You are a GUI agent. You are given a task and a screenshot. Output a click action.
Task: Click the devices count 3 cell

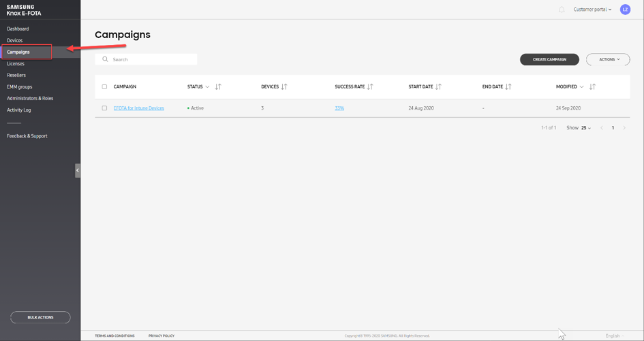tap(262, 108)
